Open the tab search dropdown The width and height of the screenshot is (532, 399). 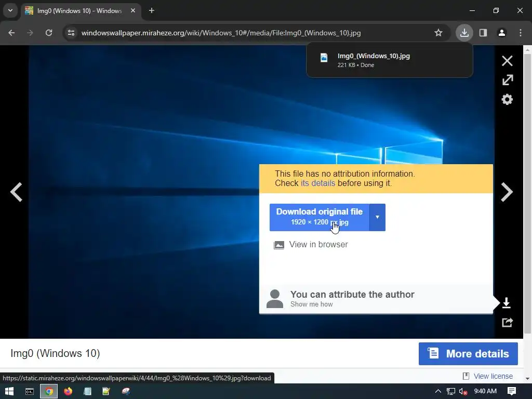coord(10,10)
